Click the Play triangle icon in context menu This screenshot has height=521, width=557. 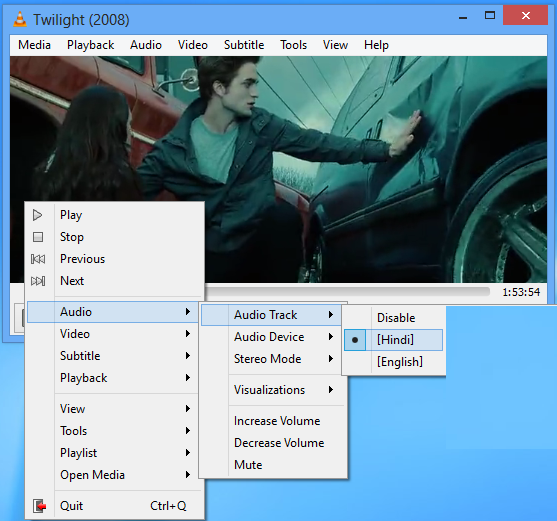click(37, 215)
